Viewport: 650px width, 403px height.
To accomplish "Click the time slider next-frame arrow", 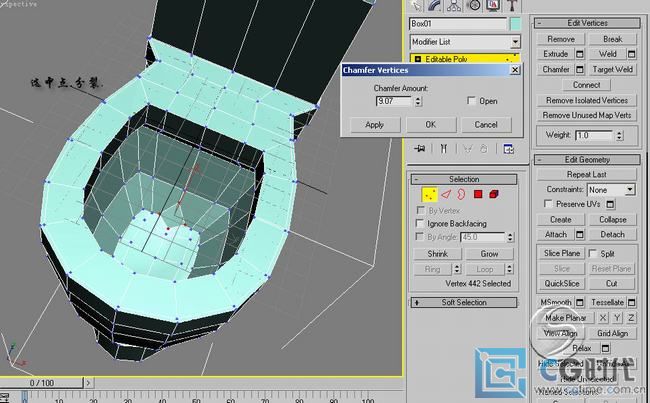I will 88,383.
